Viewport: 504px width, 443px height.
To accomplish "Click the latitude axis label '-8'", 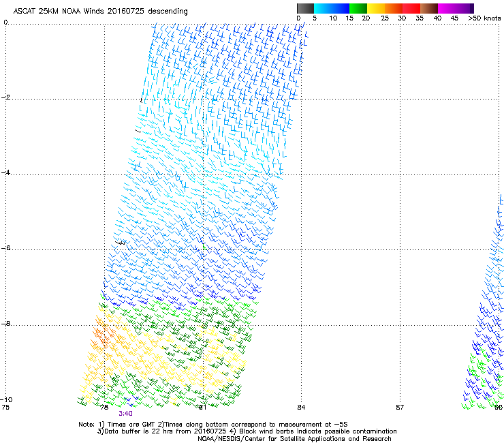I will click(5, 324).
